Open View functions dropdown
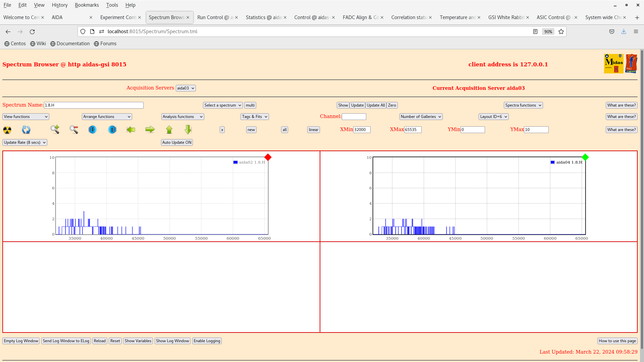Viewport: 644px width, 362px height. (26, 117)
